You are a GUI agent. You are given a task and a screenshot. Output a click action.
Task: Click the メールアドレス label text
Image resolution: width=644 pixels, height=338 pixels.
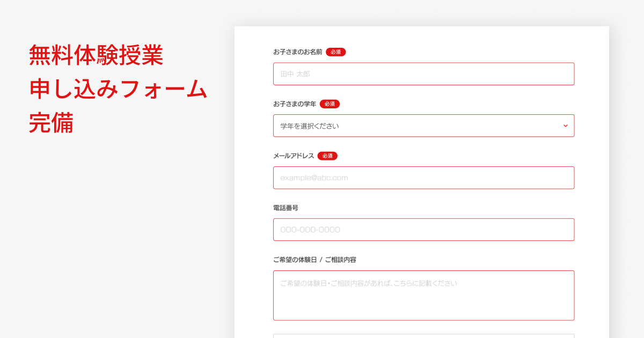(292, 156)
